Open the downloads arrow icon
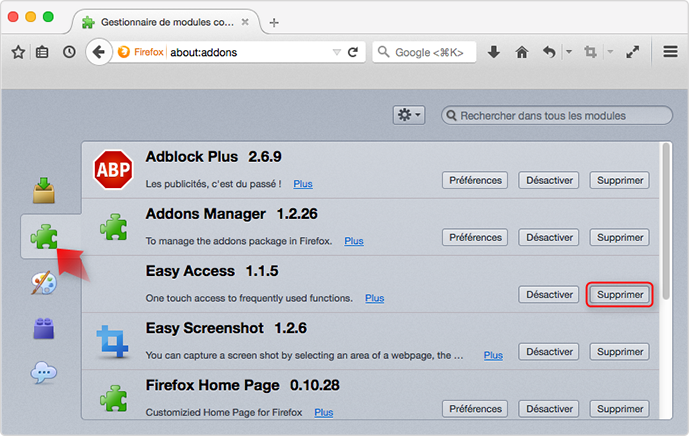This screenshot has height=436, width=689. point(494,52)
